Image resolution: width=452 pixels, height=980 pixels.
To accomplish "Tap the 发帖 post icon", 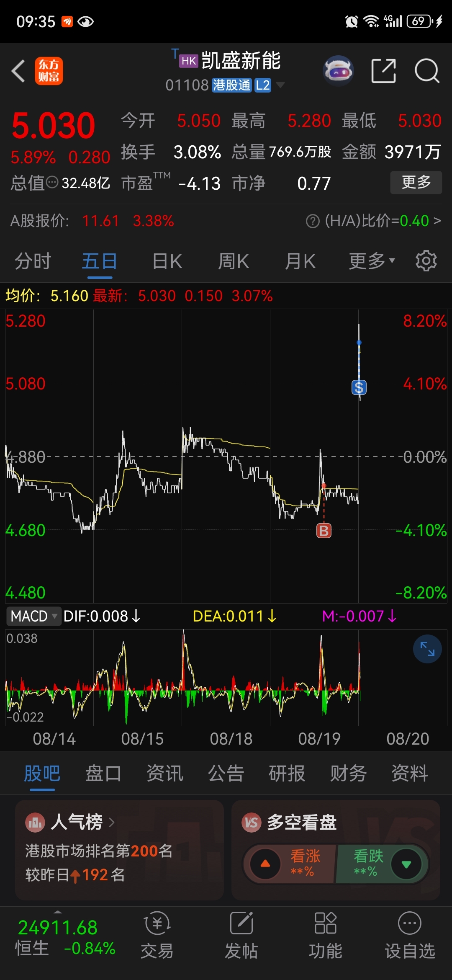I will coord(241,935).
